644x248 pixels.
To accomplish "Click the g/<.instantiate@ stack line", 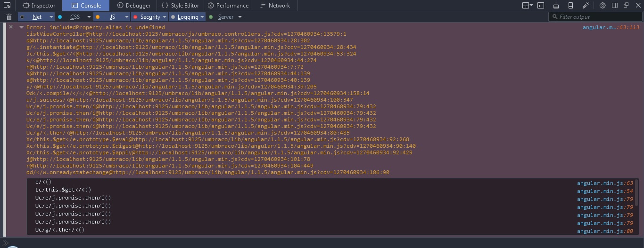I will [191, 47].
